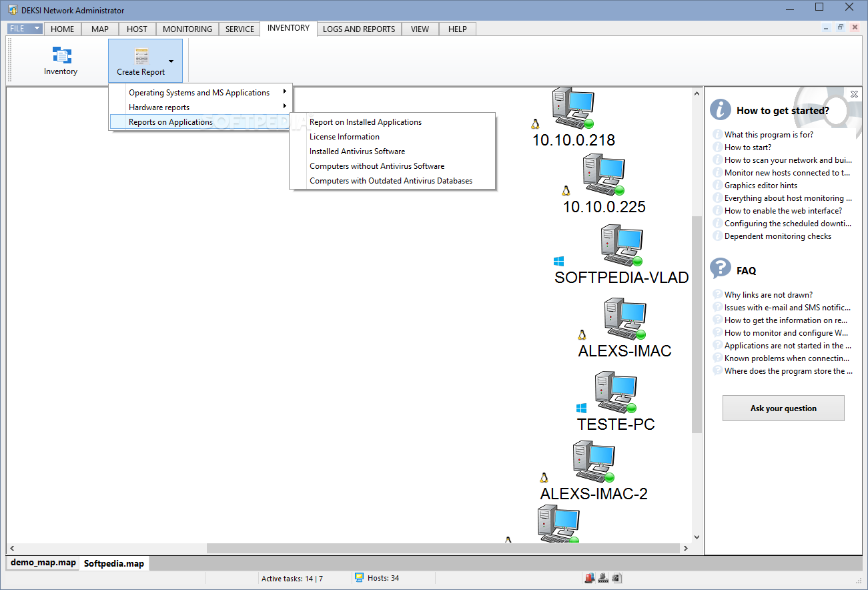The width and height of the screenshot is (868, 590).
Task: Click the Hosts monitor icon in status bar
Action: point(359,577)
